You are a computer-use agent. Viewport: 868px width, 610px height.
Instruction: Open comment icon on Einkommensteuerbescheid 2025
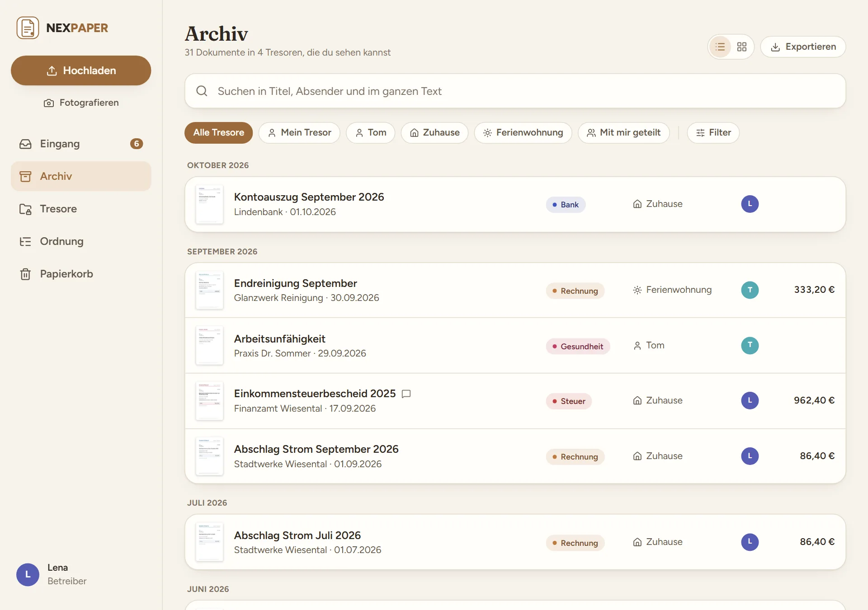point(406,394)
